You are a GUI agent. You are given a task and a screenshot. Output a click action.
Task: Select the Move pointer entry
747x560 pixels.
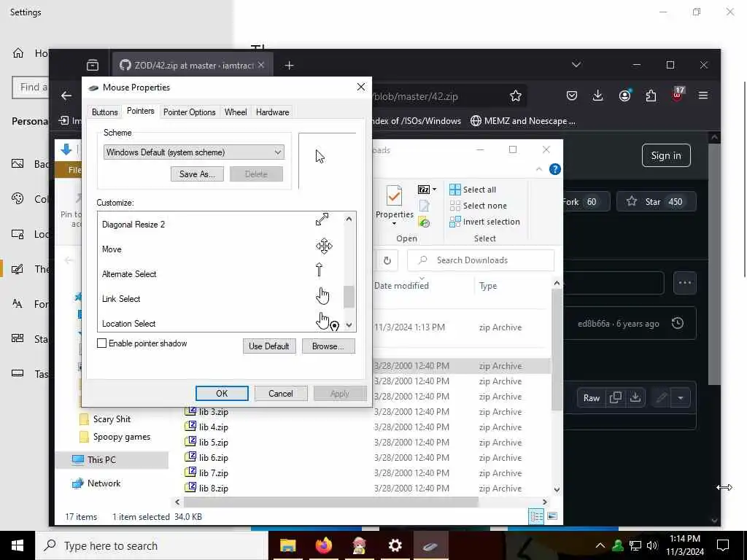(x=220, y=249)
